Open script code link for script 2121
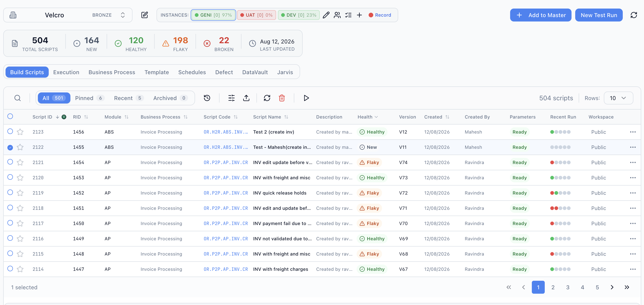Screen dimensions: 644x305 pyautogui.click(x=226, y=162)
